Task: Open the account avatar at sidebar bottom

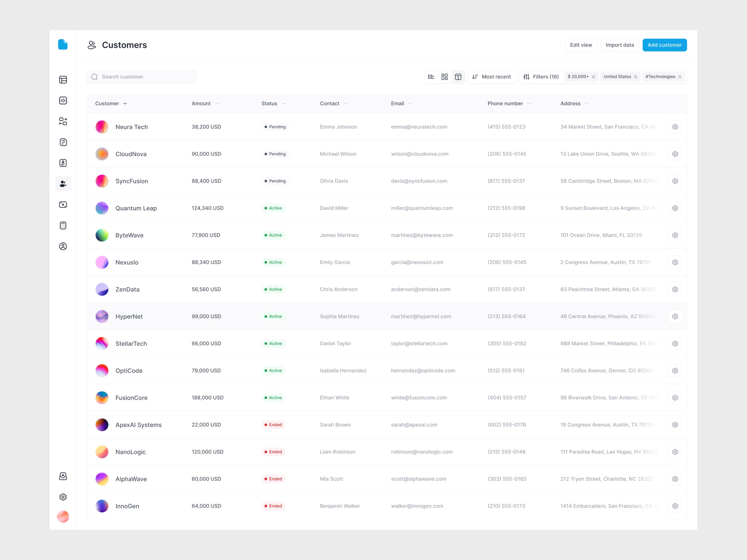Action: pos(63,517)
